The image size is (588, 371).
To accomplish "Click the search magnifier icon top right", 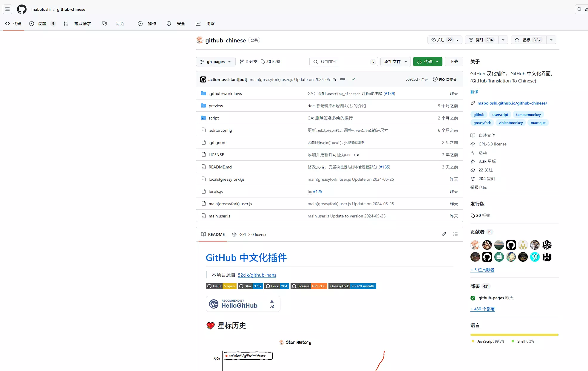I will point(580,9).
